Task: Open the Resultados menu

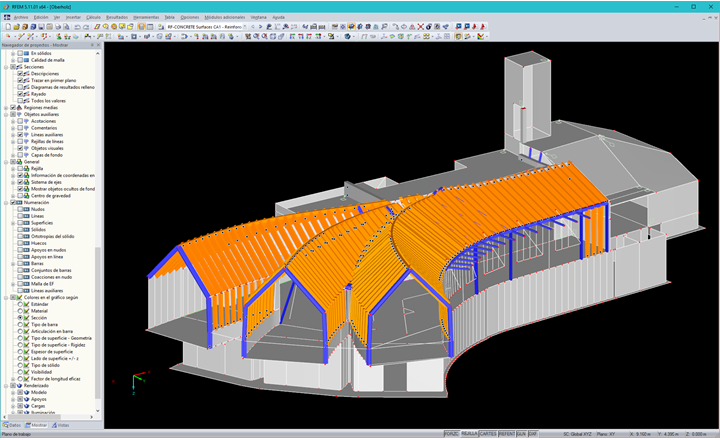Action: (117, 17)
